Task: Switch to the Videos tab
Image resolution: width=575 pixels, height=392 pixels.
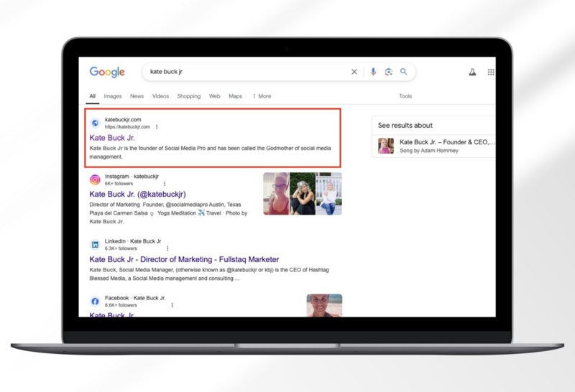Action: (160, 96)
